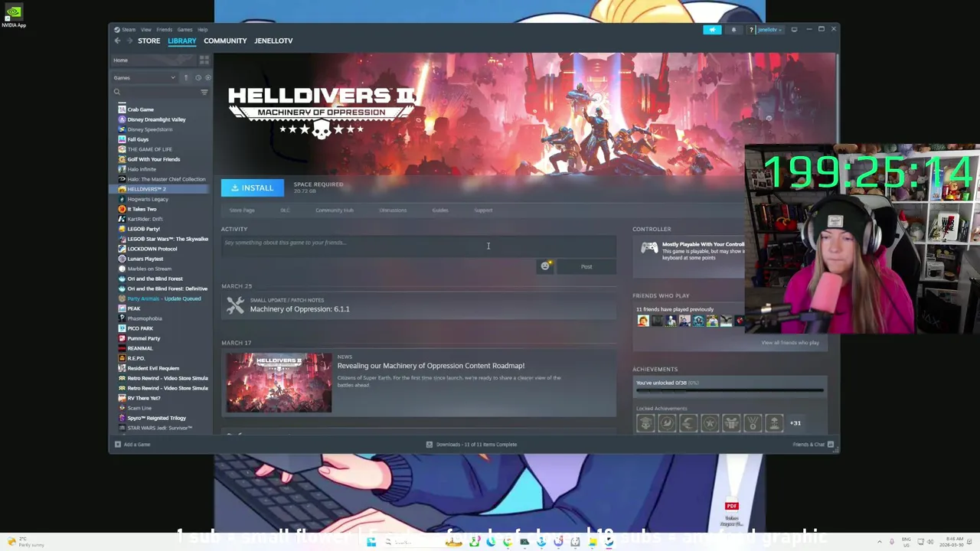Open the Games menu

[x=185, y=30]
